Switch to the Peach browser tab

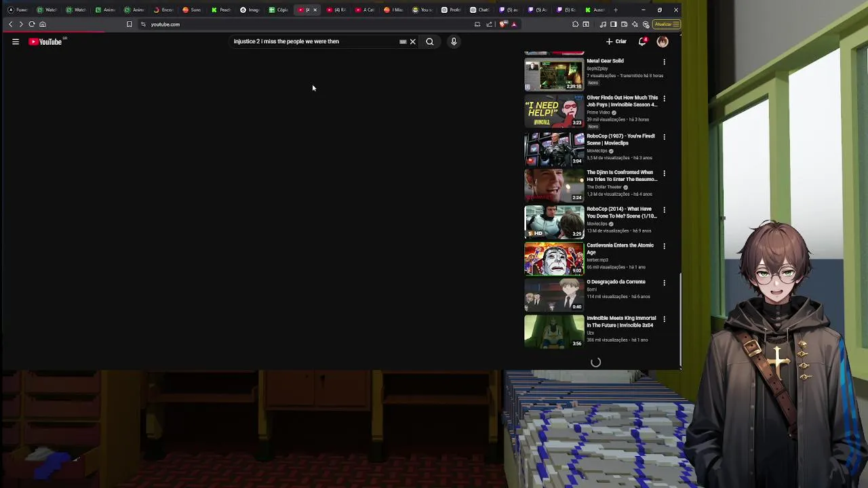[x=220, y=10]
